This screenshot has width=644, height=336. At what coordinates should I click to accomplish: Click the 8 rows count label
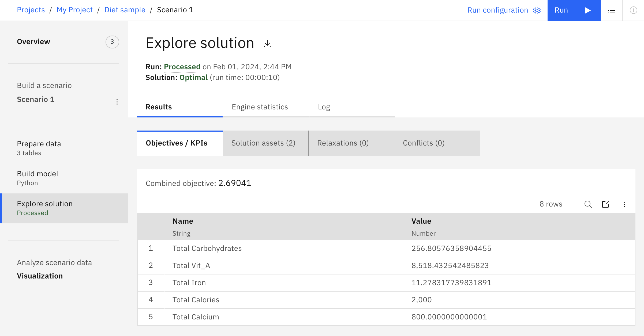pyautogui.click(x=551, y=204)
